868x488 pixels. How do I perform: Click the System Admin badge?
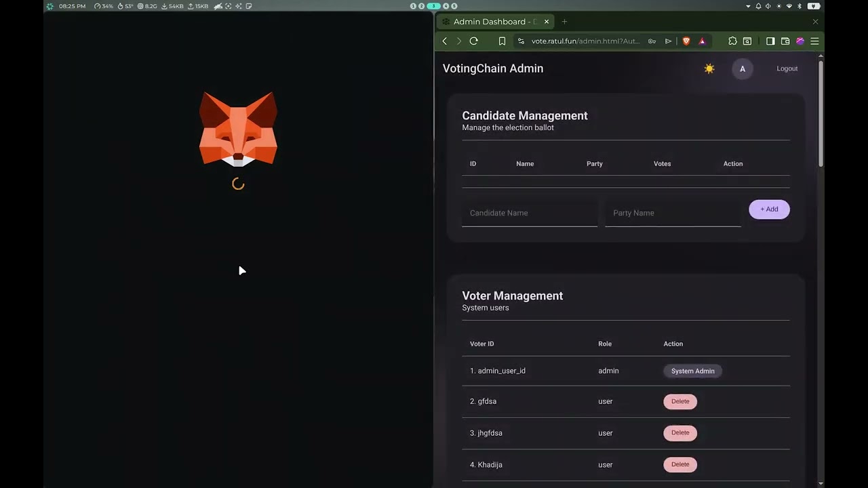click(x=693, y=371)
